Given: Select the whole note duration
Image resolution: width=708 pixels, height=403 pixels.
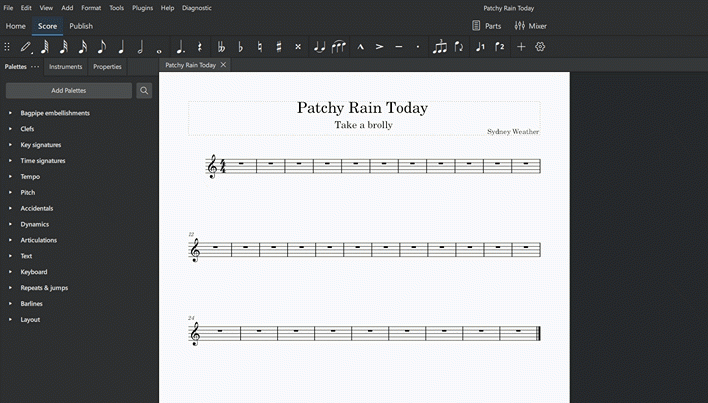Looking at the screenshot, I should tap(159, 47).
